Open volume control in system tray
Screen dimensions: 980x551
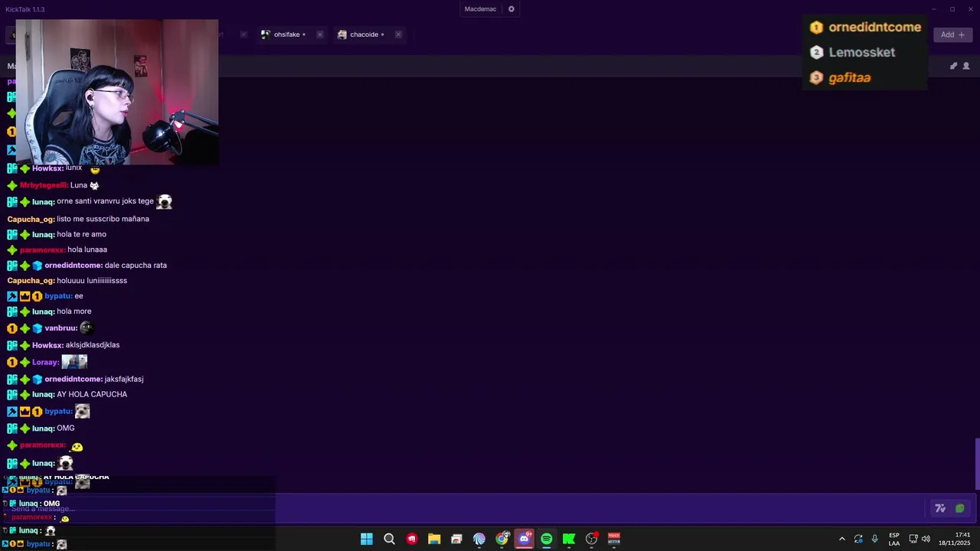[926, 539]
